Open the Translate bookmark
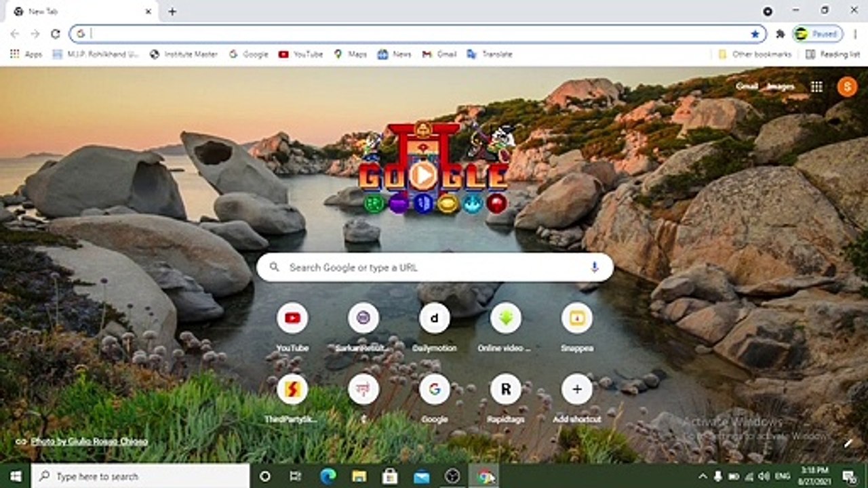This screenshot has width=868, height=488. 490,54
